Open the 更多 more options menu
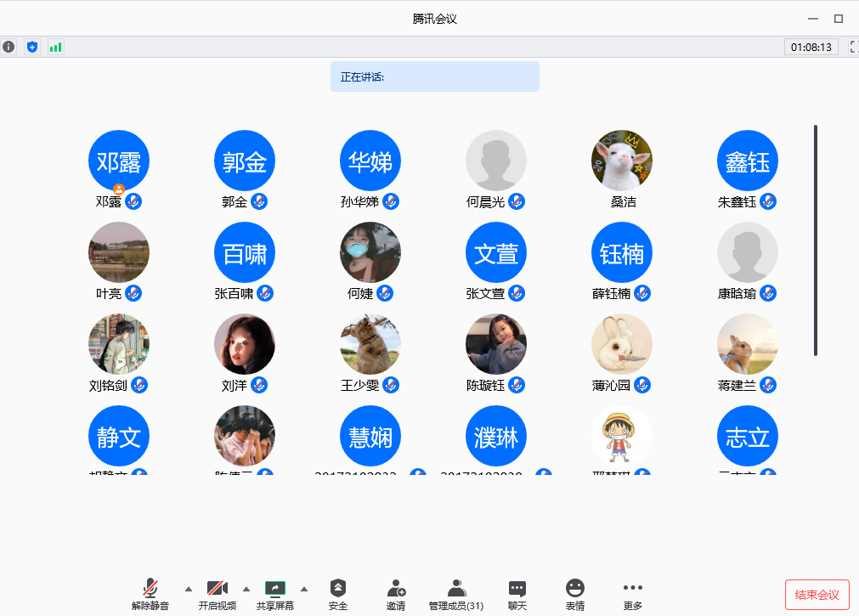This screenshot has height=616, width=859. pos(633,593)
